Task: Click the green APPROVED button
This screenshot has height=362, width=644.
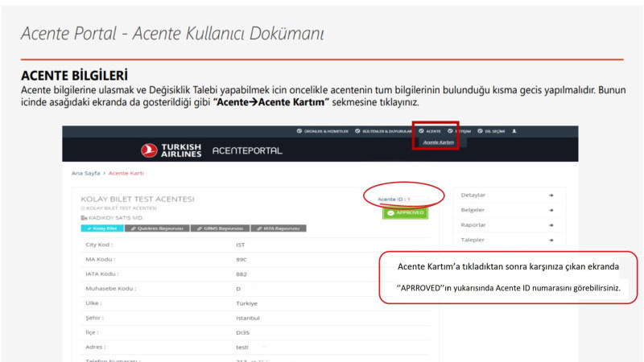Action: point(405,213)
